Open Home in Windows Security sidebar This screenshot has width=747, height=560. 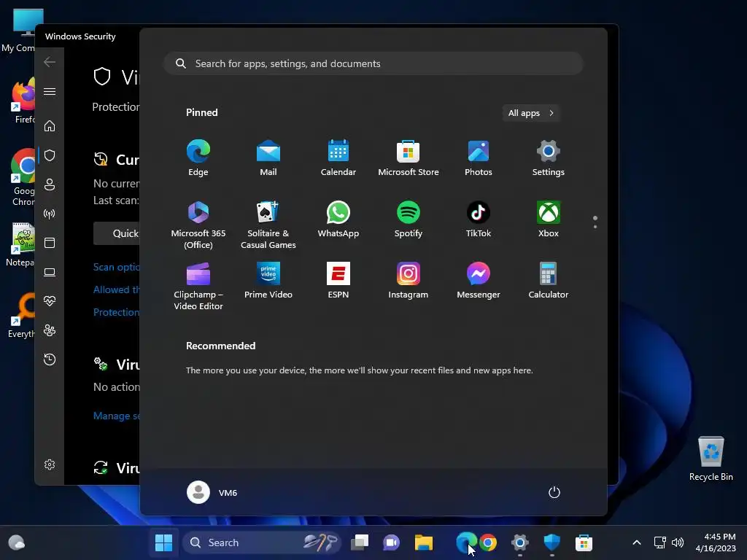(x=50, y=126)
